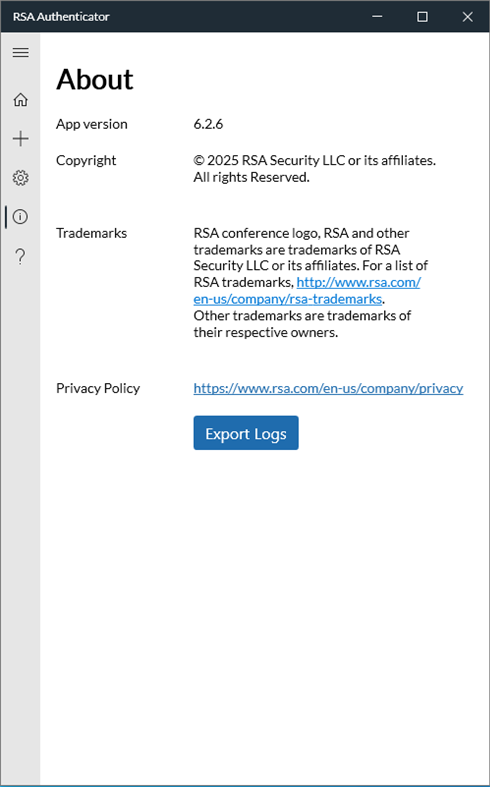This screenshot has width=490, height=787.
Task: Close the RSA Authenticator window
Action: (x=467, y=17)
